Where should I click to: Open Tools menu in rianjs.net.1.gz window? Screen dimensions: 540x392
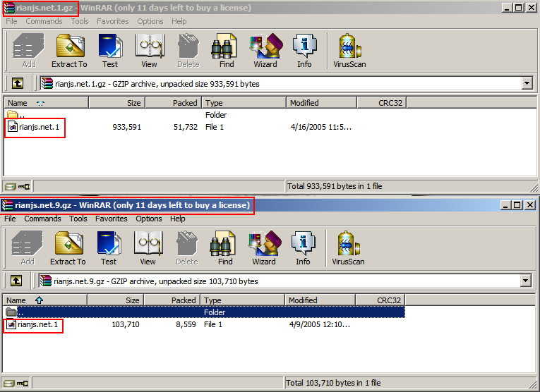coord(80,21)
